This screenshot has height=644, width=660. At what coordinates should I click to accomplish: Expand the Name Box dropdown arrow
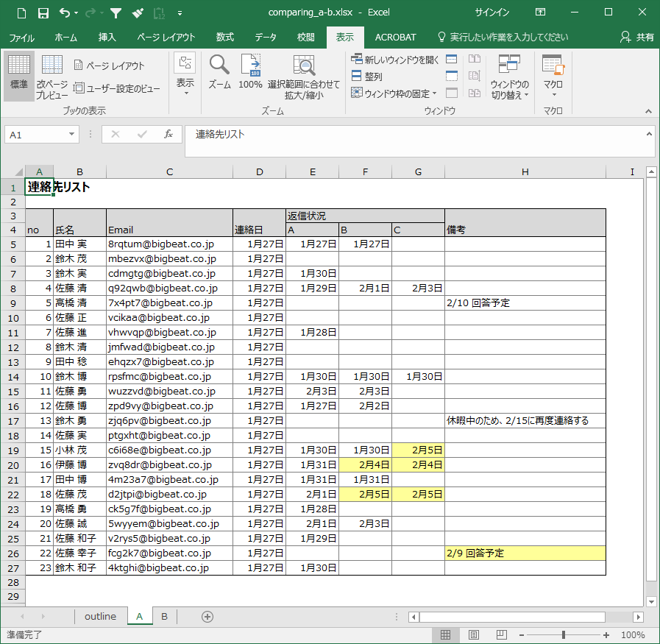pos(72,135)
